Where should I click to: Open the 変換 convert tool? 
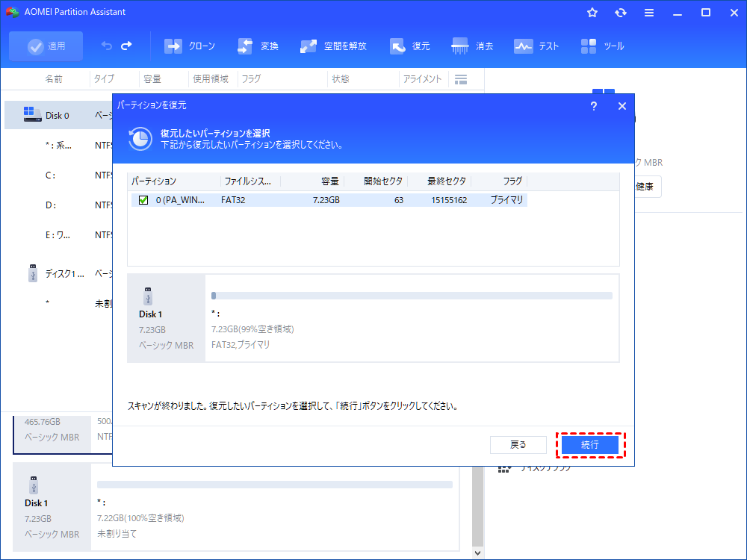pos(258,46)
